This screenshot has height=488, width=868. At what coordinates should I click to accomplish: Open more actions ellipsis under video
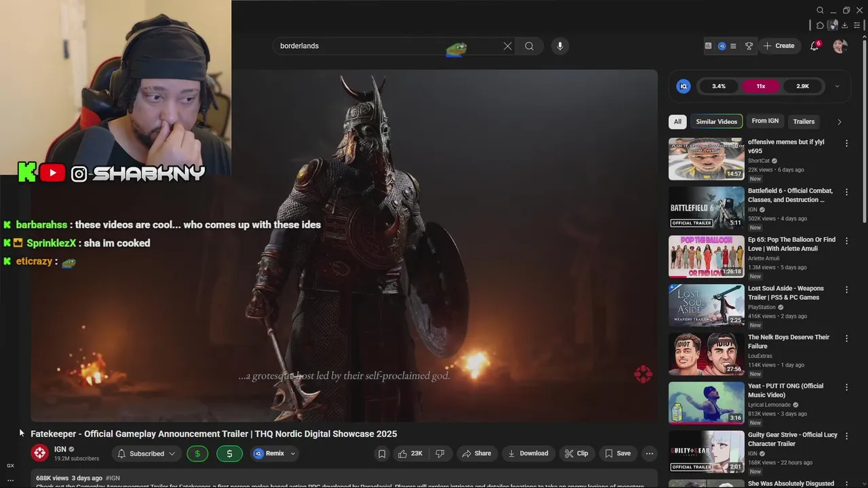click(649, 453)
